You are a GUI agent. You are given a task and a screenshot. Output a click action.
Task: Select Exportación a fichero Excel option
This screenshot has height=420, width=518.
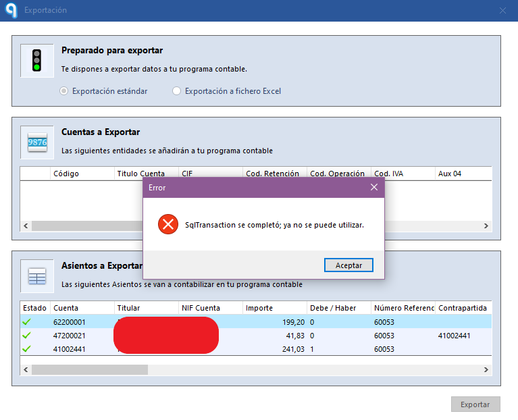pos(177,90)
